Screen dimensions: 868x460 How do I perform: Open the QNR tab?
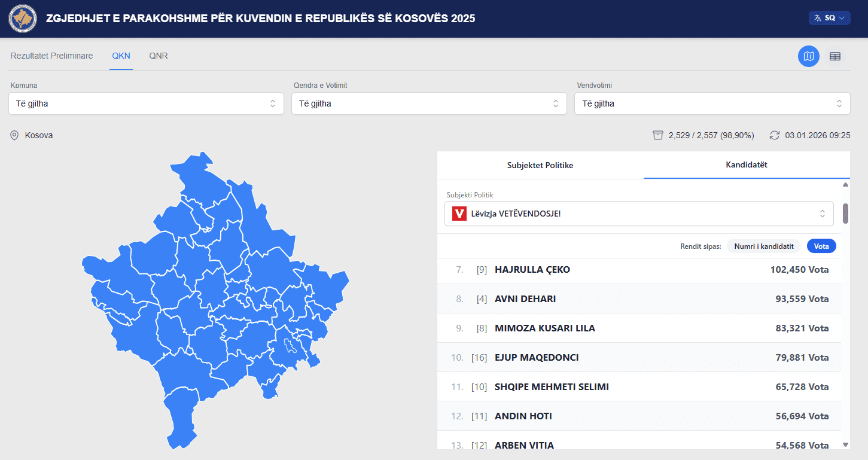point(159,56)
